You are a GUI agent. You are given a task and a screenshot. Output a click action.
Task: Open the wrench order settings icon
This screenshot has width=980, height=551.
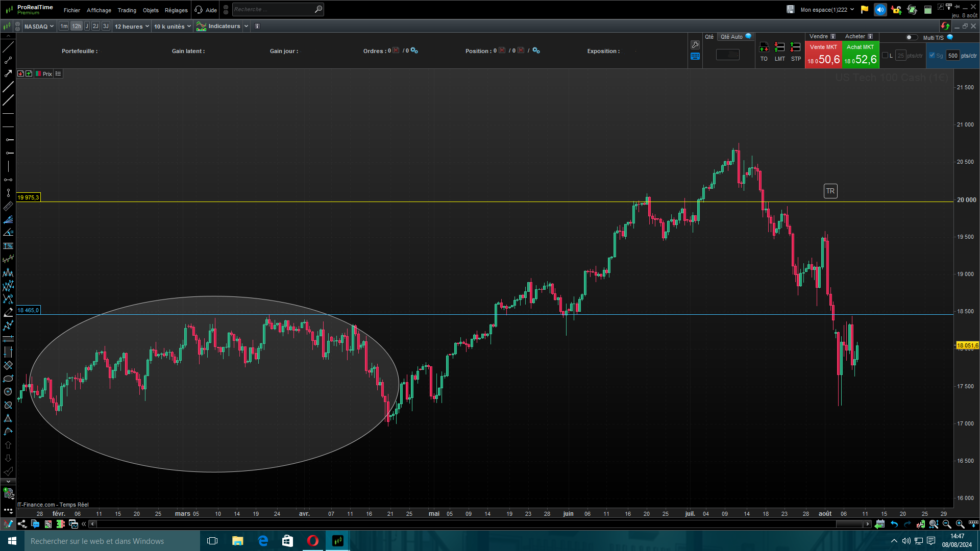coord(695,45)
